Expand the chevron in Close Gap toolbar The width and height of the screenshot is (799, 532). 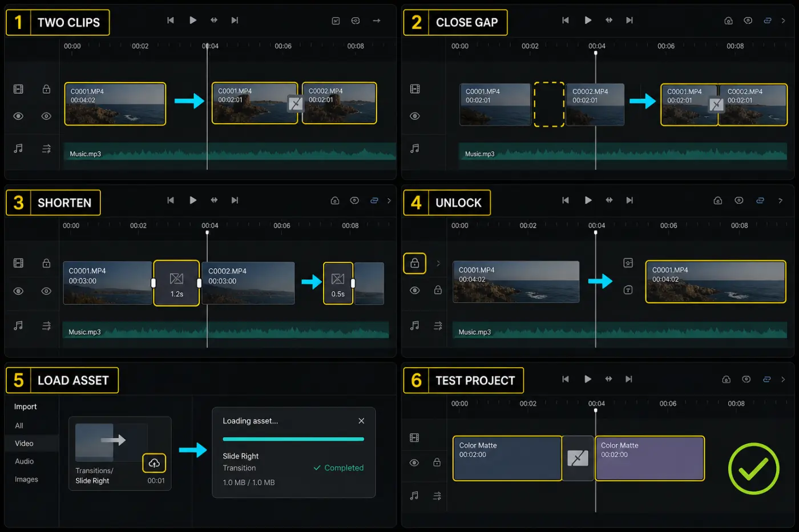click(783, 21)
